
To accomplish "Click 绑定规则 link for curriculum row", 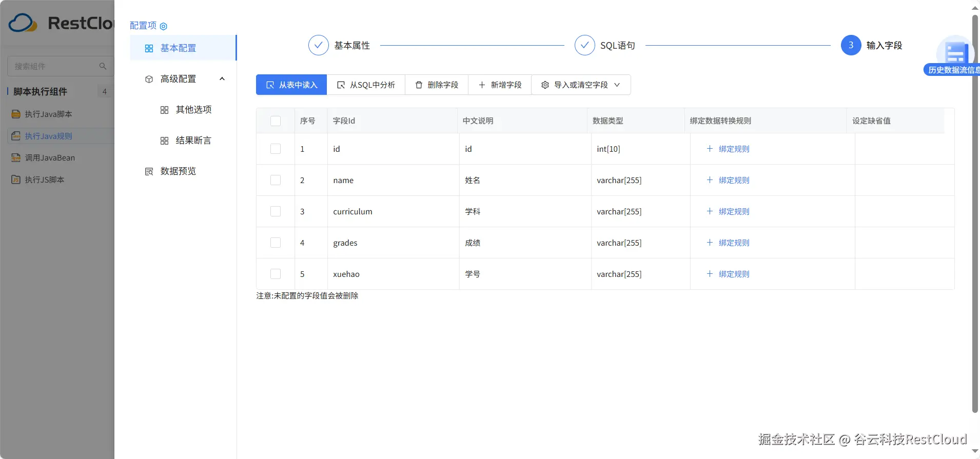I will click(734, 211).
